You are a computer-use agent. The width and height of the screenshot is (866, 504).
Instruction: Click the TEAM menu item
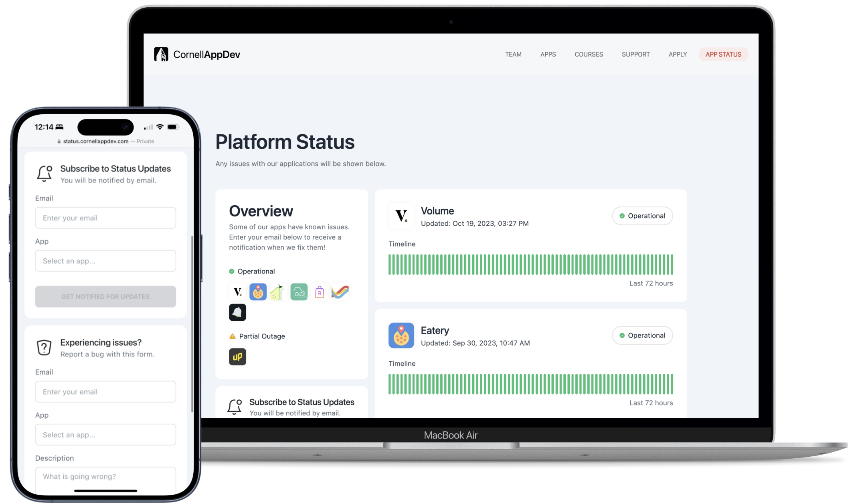(x=513, y=54)
